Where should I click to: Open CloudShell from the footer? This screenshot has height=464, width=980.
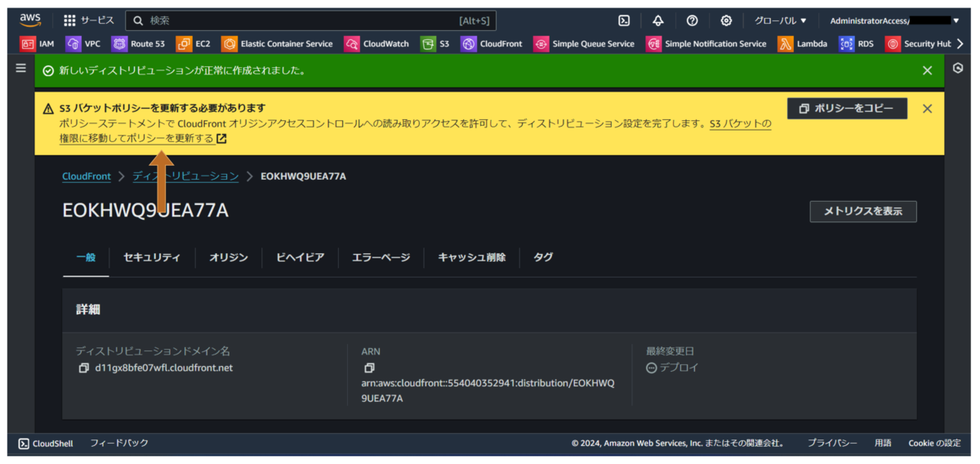[x=46, y=444]
